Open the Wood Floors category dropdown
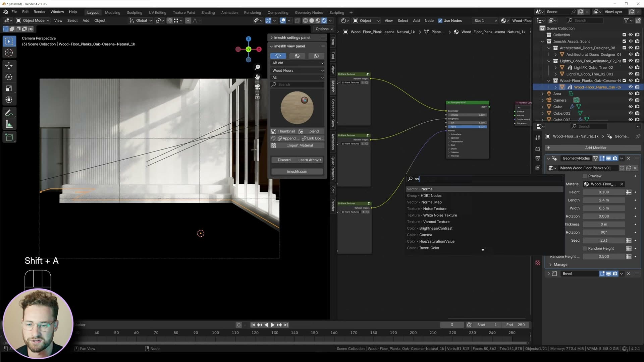 (298, 70)
